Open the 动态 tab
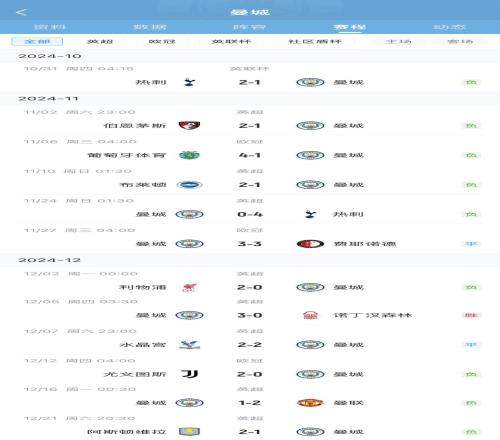The image size is (500, 440). pos(449,27)
